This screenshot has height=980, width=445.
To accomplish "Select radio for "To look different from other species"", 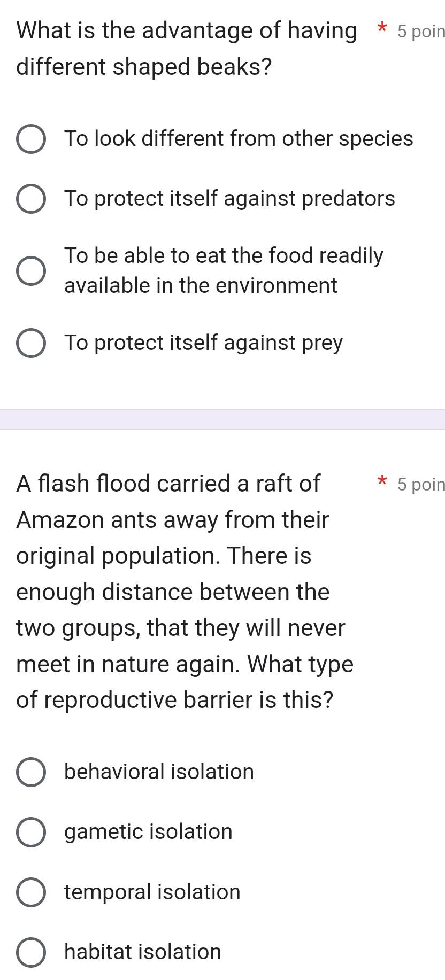I will coord(30,139).
